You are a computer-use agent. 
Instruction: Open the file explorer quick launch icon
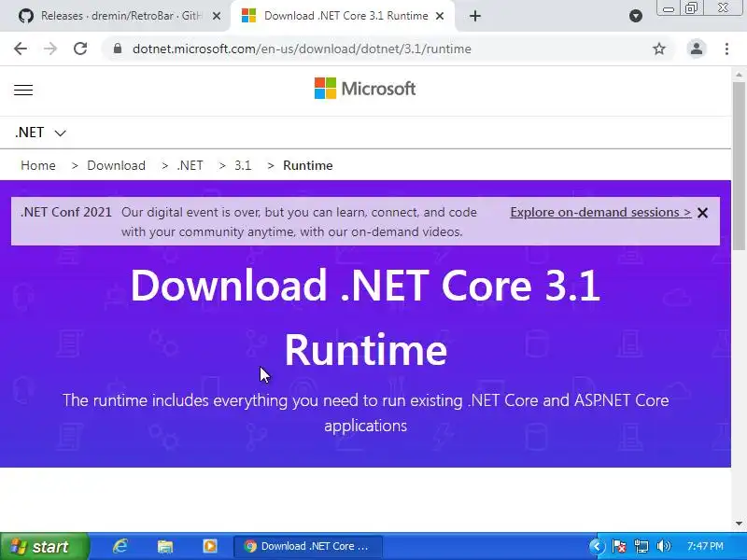[x=165, y=546]
